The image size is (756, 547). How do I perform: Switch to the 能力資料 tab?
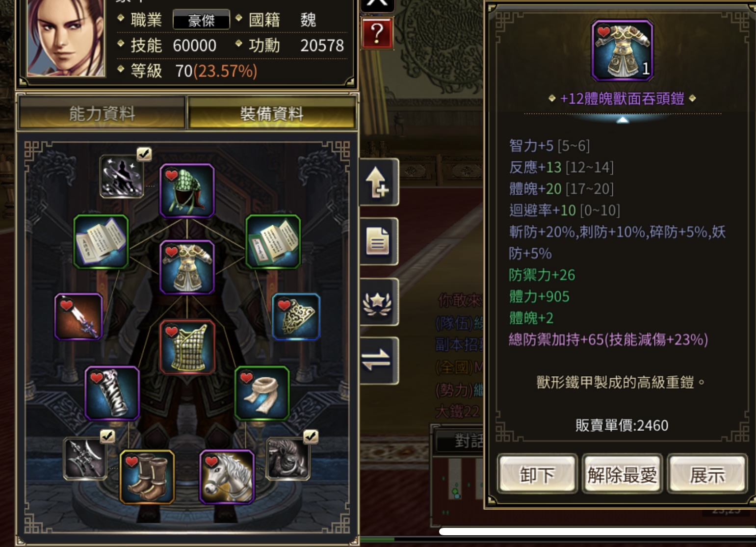coord(102,113)
